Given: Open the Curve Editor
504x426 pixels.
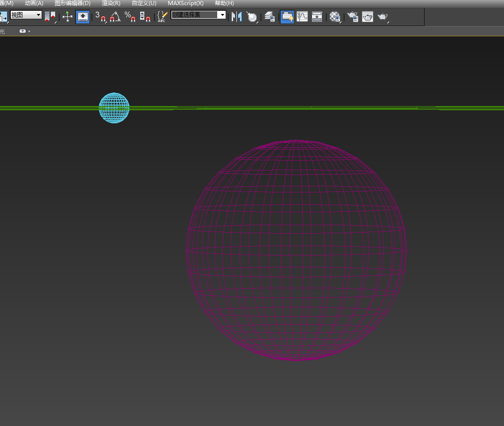Looking at the screenshot, I should pos(302,17).
